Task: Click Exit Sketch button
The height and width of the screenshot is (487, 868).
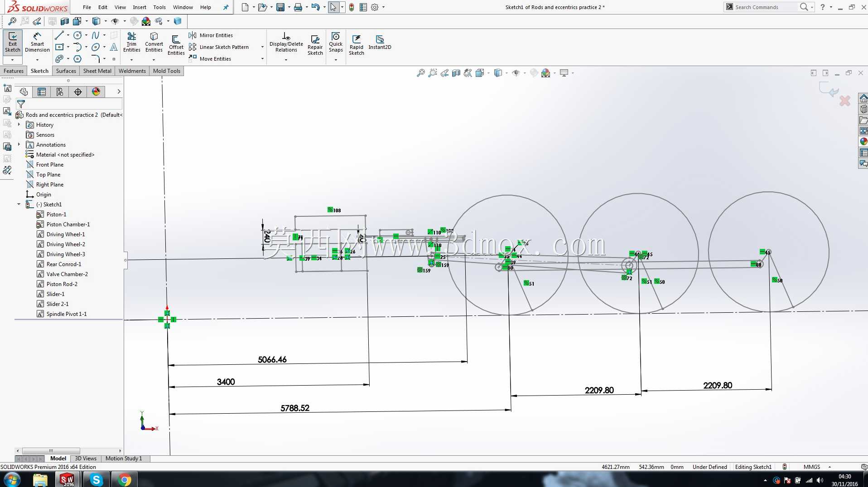Action: (13, 42)
